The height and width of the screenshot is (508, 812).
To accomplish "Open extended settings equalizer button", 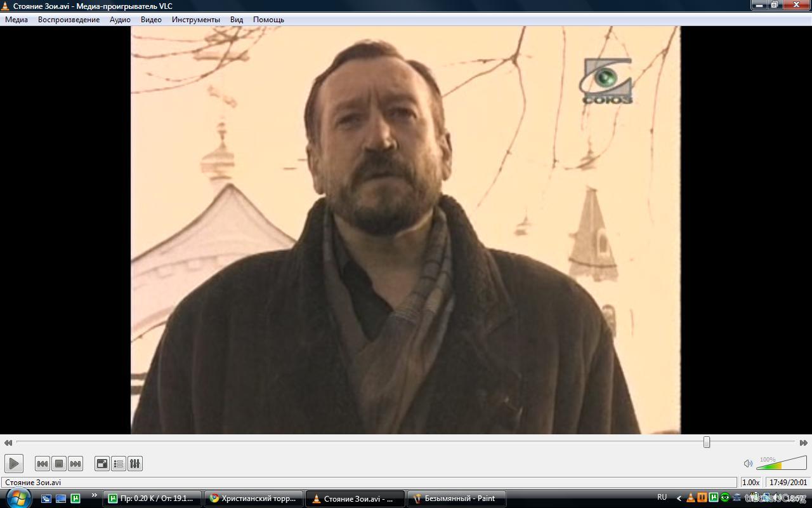I will (135, 464).
